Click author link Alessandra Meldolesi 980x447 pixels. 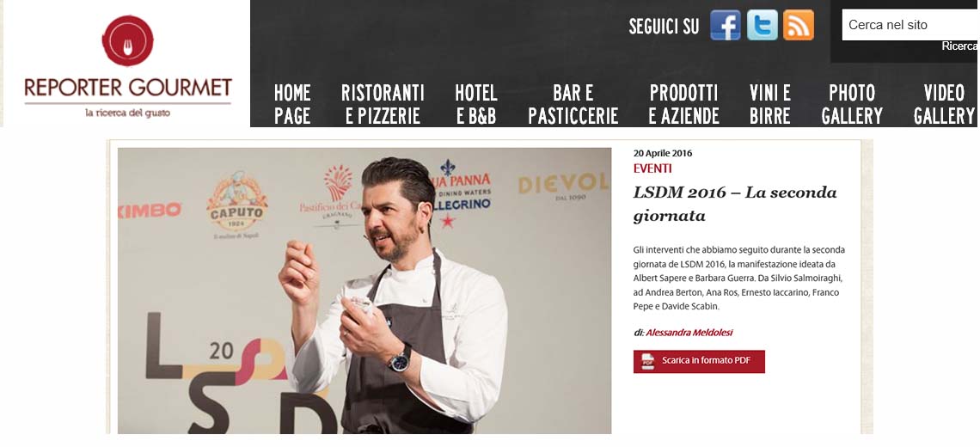coord(689,333)
